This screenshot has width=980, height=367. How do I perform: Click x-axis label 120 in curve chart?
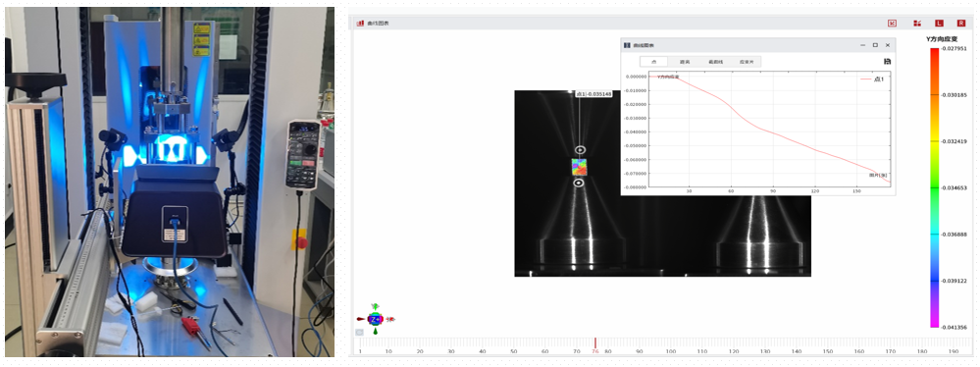point(815,190)
